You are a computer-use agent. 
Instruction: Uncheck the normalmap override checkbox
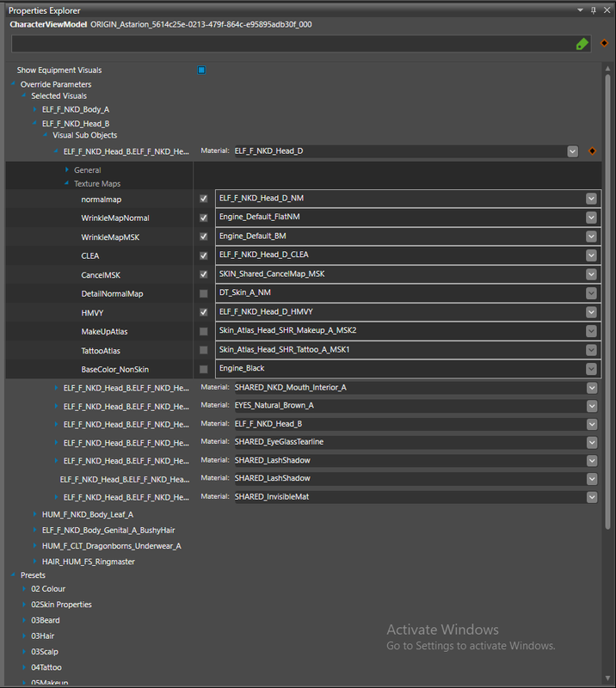point(204,199)
